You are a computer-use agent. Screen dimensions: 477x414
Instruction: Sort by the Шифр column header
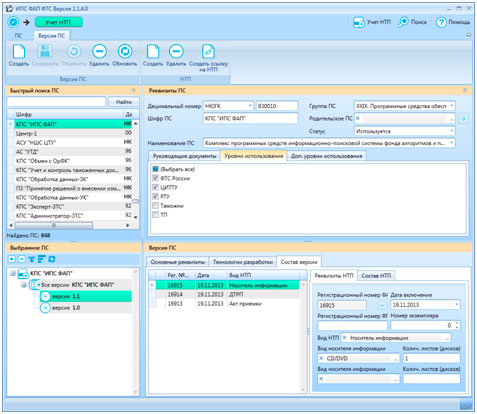(68, 114)
